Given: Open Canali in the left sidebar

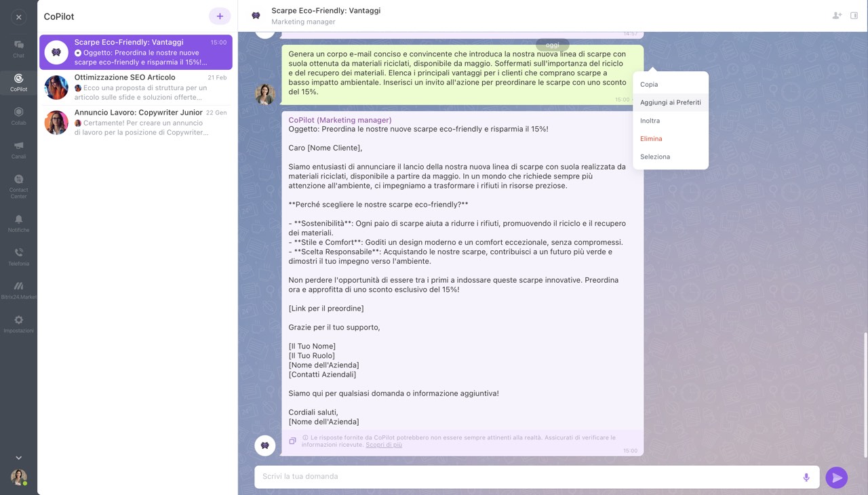Looking at the screenshot, I should coord(18,149).
